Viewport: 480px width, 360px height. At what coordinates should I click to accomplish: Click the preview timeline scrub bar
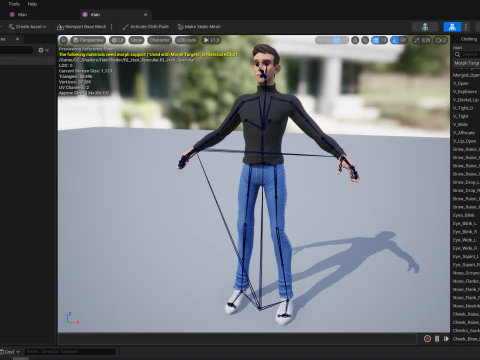coord(237,339)
